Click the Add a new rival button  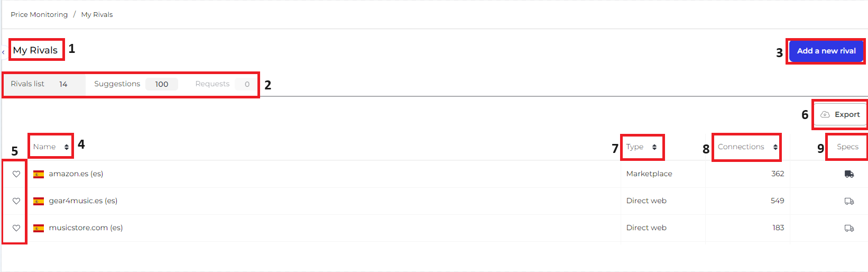(826, 51)
